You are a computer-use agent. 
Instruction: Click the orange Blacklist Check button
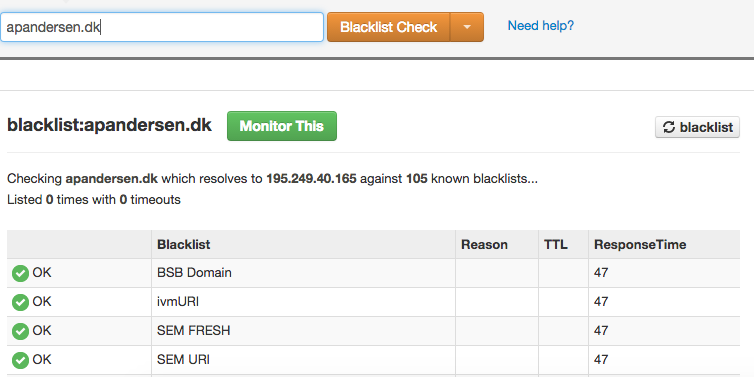389,27
